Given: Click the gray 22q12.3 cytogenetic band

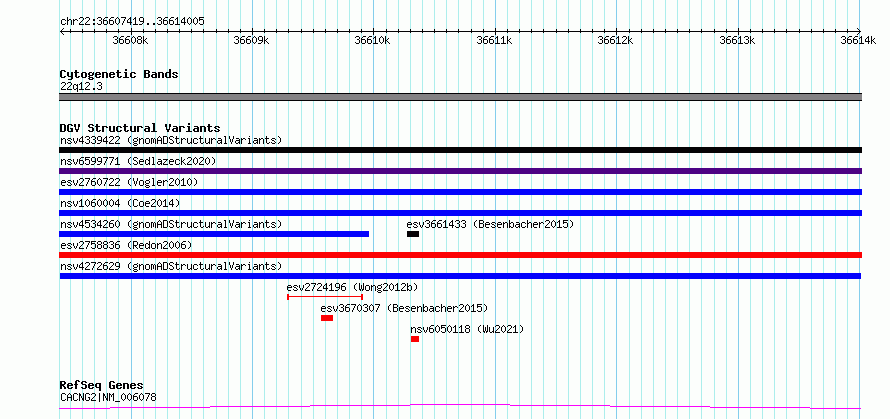Looking at the screenshot, I should pyautogui.click(x=460, y=97).
